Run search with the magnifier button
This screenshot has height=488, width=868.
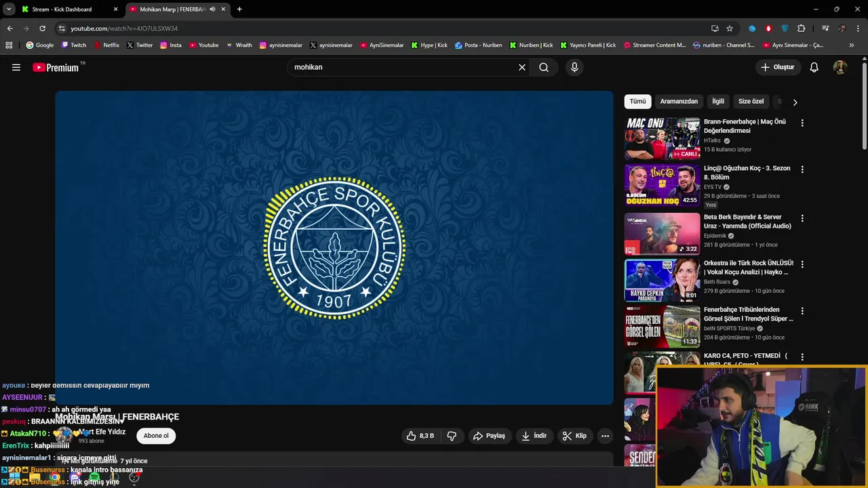pyautogui.click(x=544, y=67)
